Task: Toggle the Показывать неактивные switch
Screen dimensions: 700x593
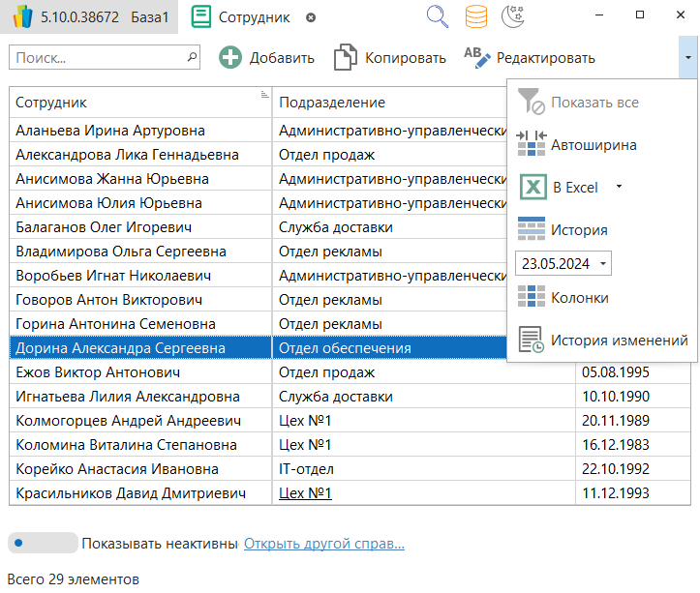Action: 43,544
